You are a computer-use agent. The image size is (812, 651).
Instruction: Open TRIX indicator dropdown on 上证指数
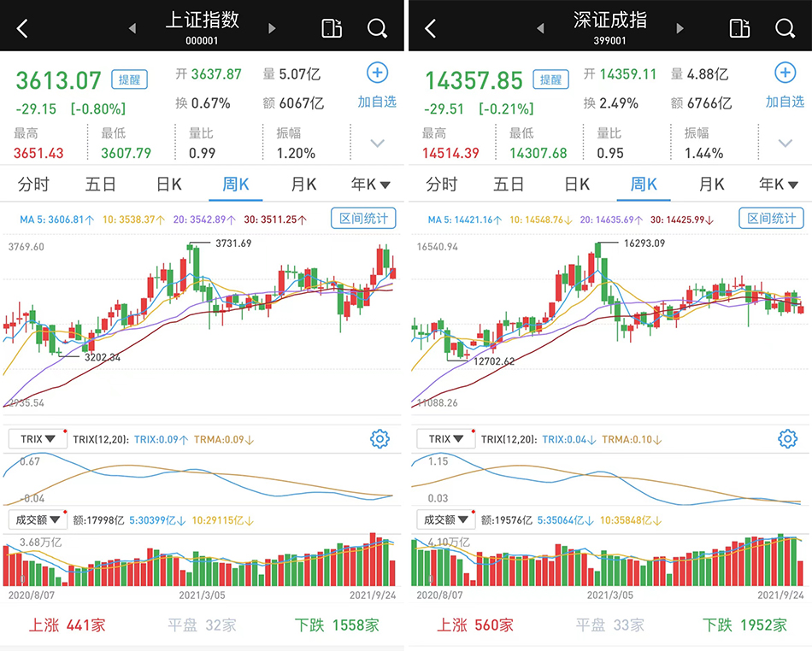38,439
